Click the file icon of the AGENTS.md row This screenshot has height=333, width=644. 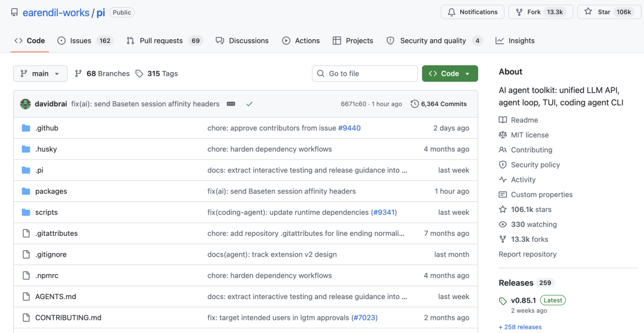[26, 297]
